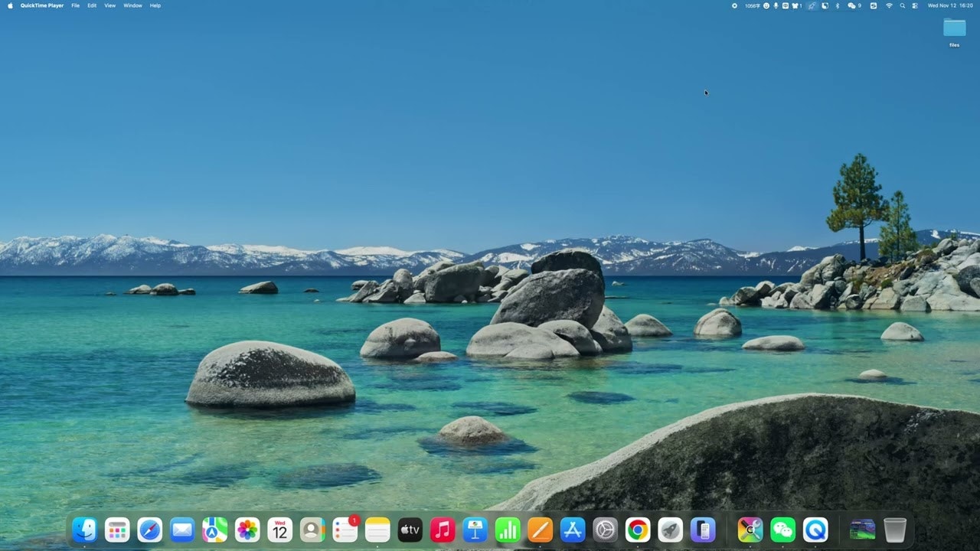
Task: Open the App Store from the Dock
Action: pyautogui.click(x=573, y=530)
